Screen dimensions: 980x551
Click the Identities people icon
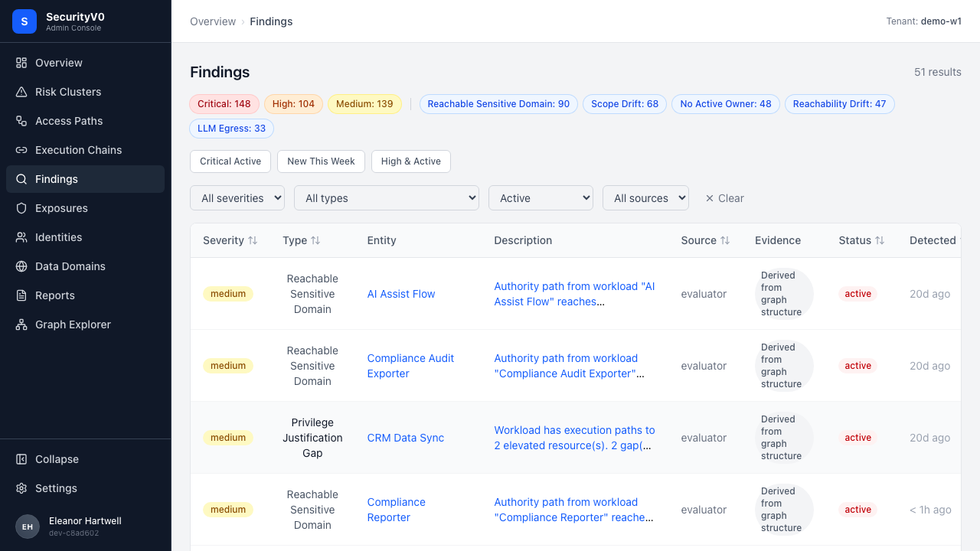21,237
